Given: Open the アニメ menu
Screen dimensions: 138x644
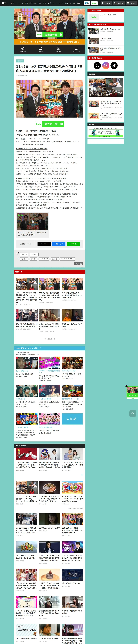Looking at the screenshot, I should [x=58, y=3].
